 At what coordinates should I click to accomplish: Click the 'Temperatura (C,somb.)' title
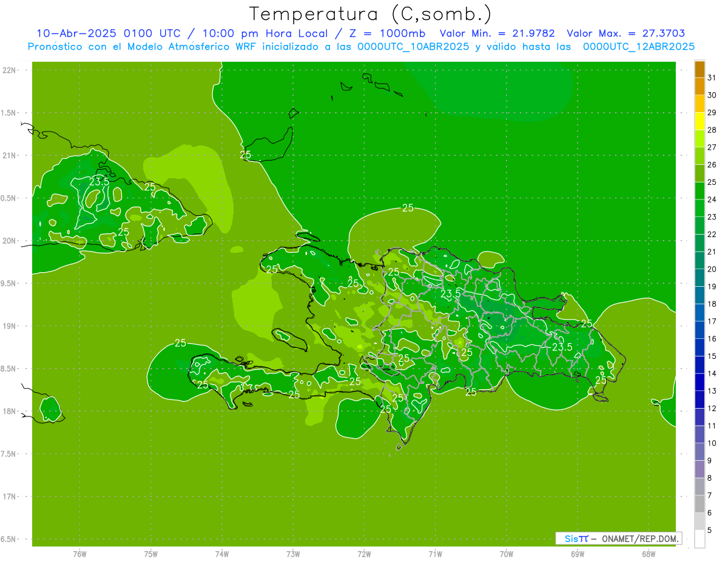coord(371,13)
